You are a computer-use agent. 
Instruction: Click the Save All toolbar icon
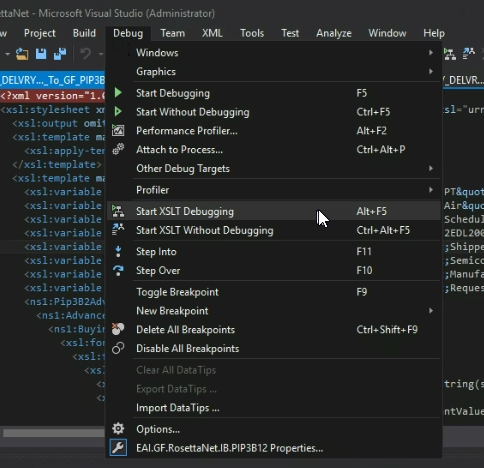60,54
